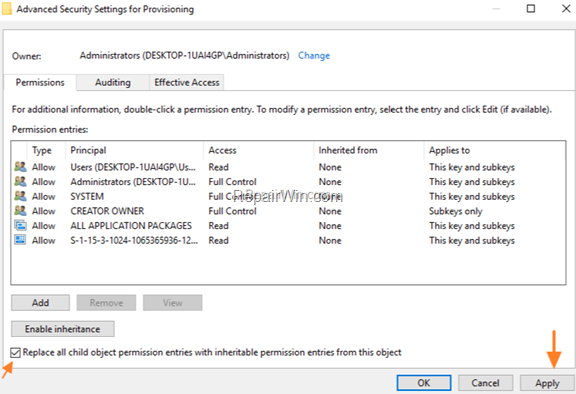Viewport: 576px width, 394px height.
Task: Select the SYSTEM principal entry
Action: coord(288,196)
